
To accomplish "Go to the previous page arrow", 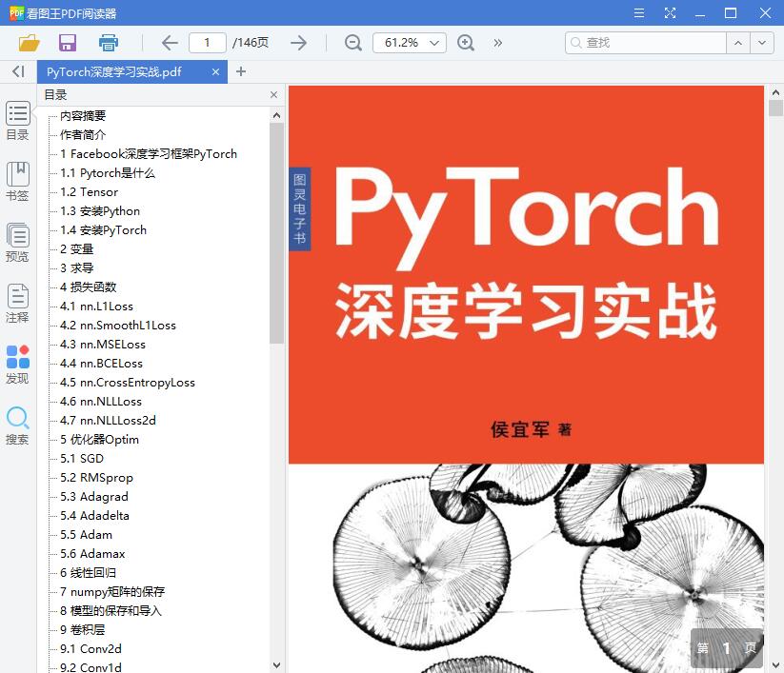I will pyautogui.click(x=170, y=43).
